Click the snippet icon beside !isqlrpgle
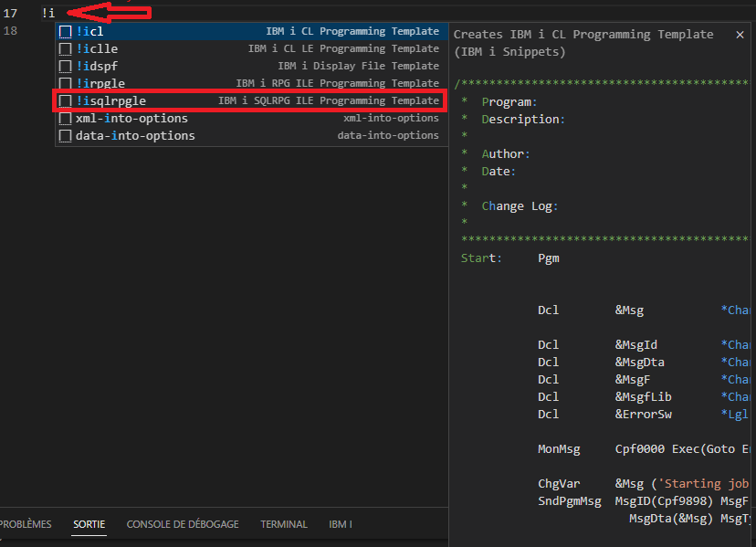This screenshot has height=547, width=756. (x=65, y=101)
